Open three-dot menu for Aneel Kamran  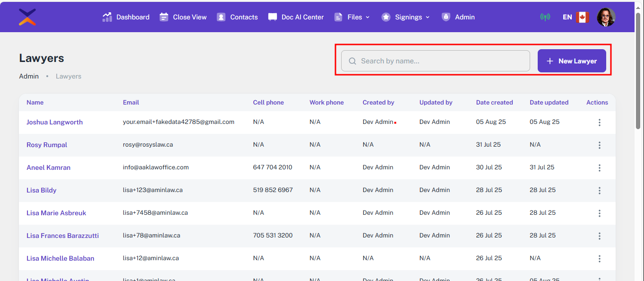coord(600,168)
